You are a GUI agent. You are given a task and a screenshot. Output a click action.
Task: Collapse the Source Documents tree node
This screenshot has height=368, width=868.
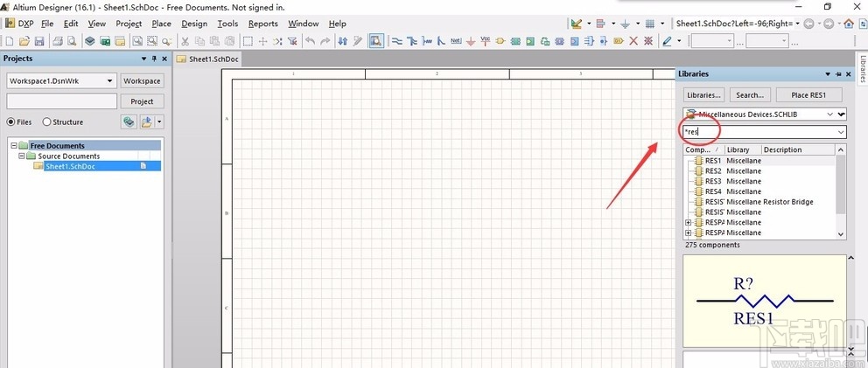pyautogui.click(x=22, y=156)
